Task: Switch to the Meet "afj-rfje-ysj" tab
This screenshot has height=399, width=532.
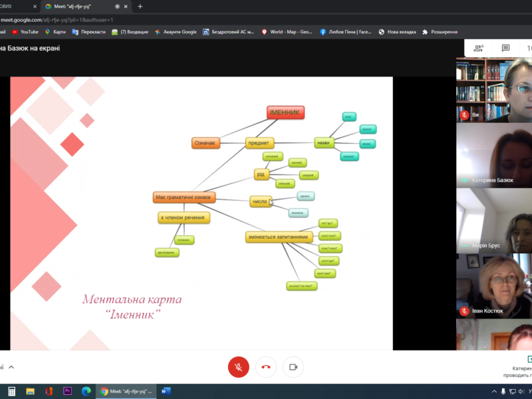Action: (x=80, y=6)
